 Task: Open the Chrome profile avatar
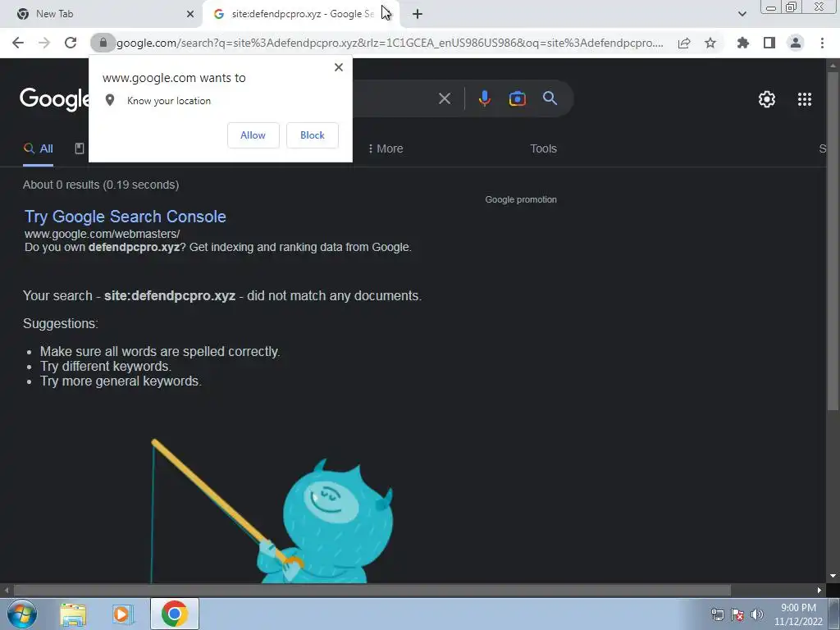(x=796, y=43)
